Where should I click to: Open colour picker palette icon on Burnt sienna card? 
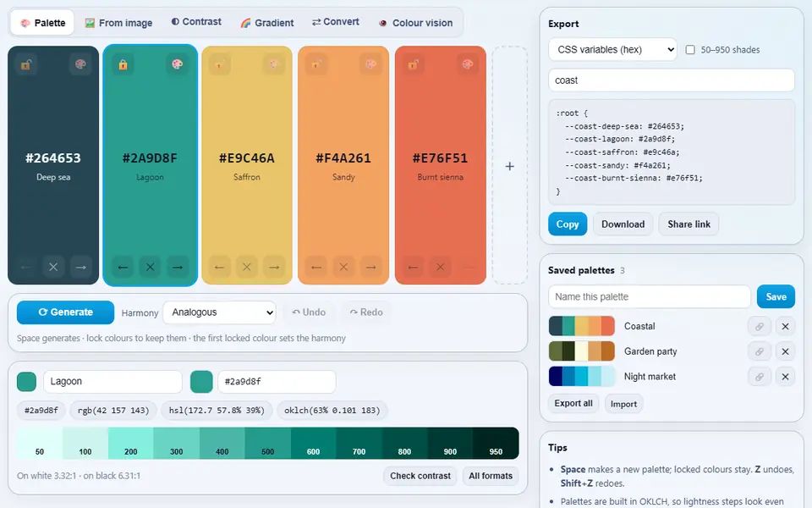point(468,64)
